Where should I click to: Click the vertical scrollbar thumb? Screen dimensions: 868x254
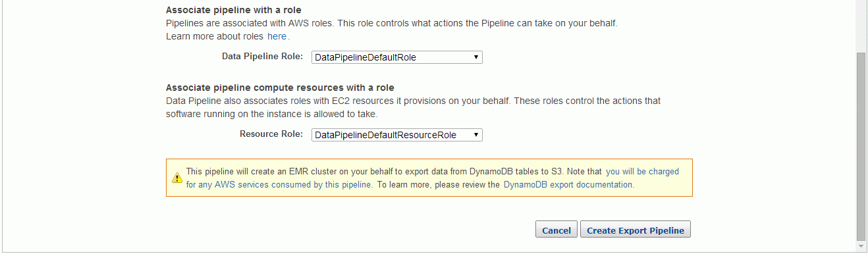(861, 146)
